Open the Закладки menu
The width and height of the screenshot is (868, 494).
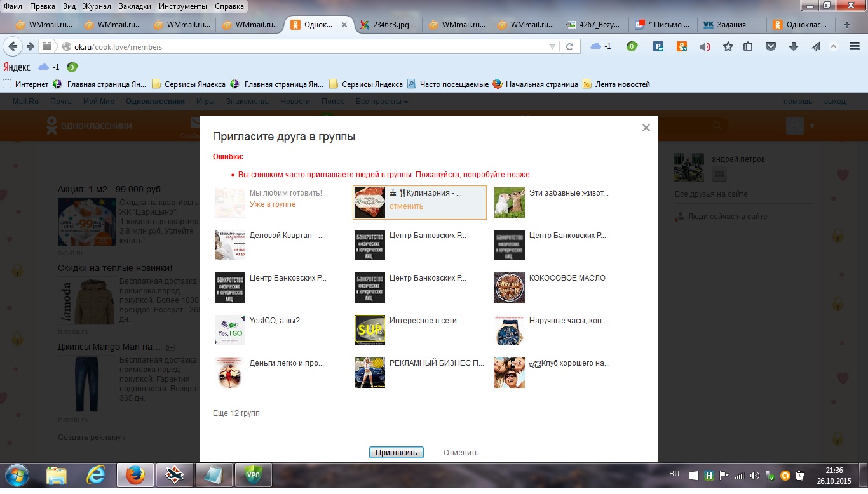(x=135, y=6)
